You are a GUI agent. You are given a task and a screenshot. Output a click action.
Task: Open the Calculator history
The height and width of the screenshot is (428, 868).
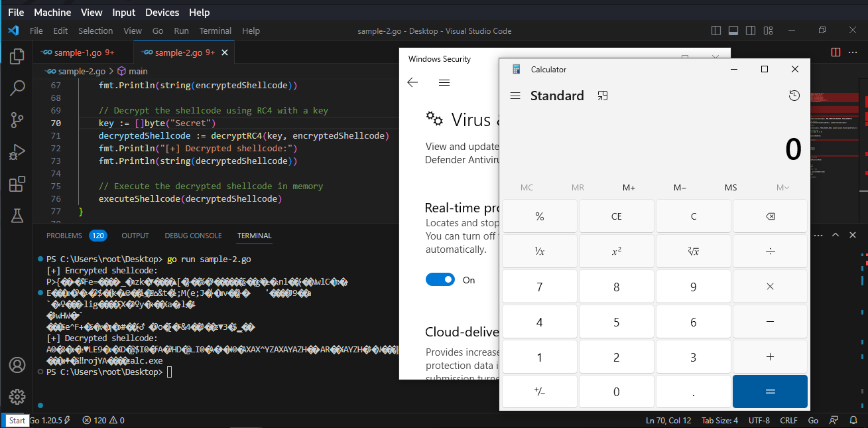coord(794,96)
